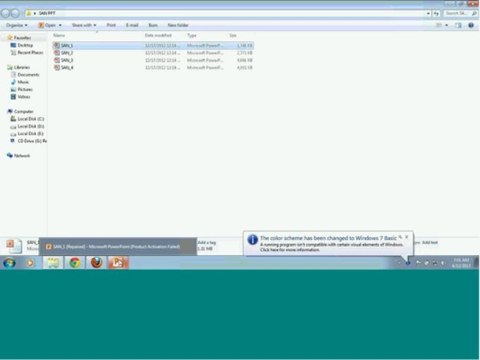Click Add text in details pane

[x=430, y=243]
